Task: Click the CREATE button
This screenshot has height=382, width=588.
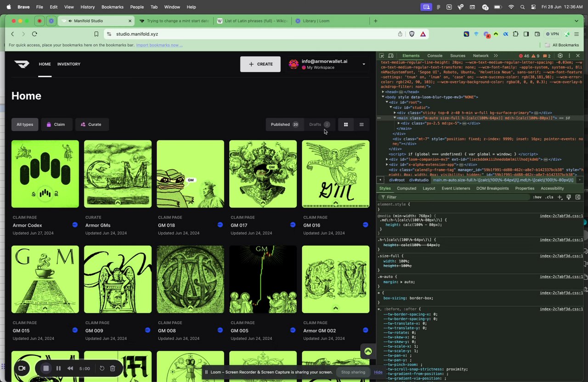Action: [x=260, y=64]
